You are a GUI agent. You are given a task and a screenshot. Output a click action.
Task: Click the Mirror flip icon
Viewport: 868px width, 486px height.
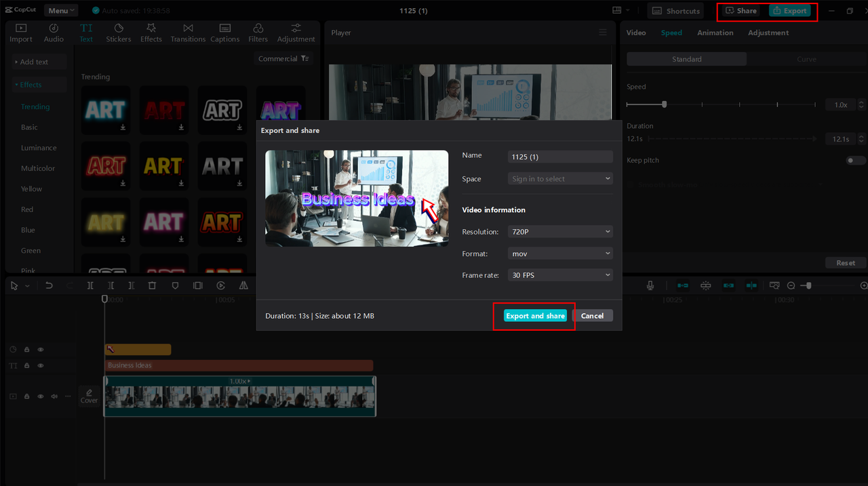pos(243,286)
